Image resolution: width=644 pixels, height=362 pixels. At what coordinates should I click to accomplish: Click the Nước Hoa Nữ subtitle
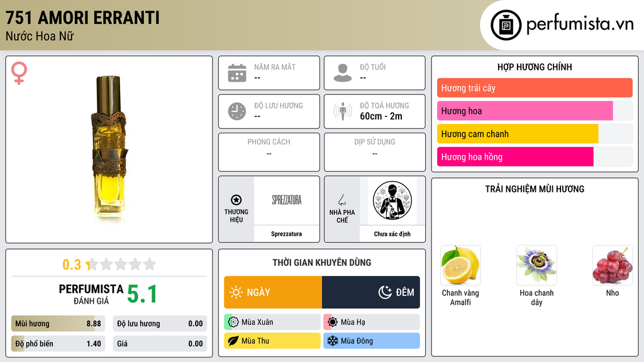[40, 36]
